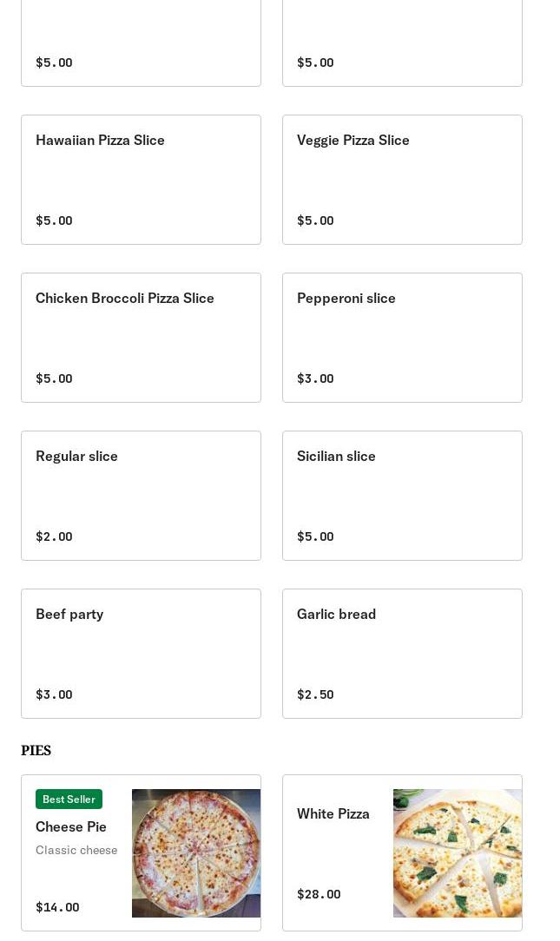
Task: Click the Best Seller badge
Action: click(x=69, y=799)
